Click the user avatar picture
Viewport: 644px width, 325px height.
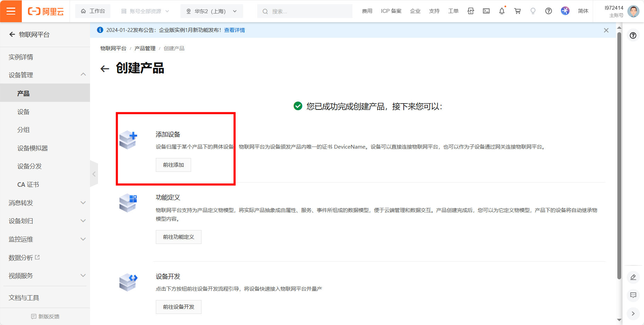point(633,11)
